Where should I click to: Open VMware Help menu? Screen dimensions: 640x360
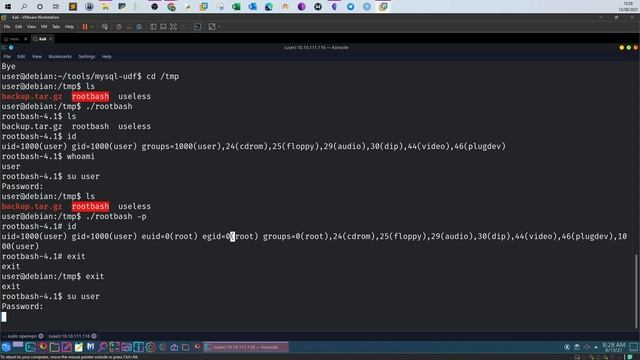69,27
